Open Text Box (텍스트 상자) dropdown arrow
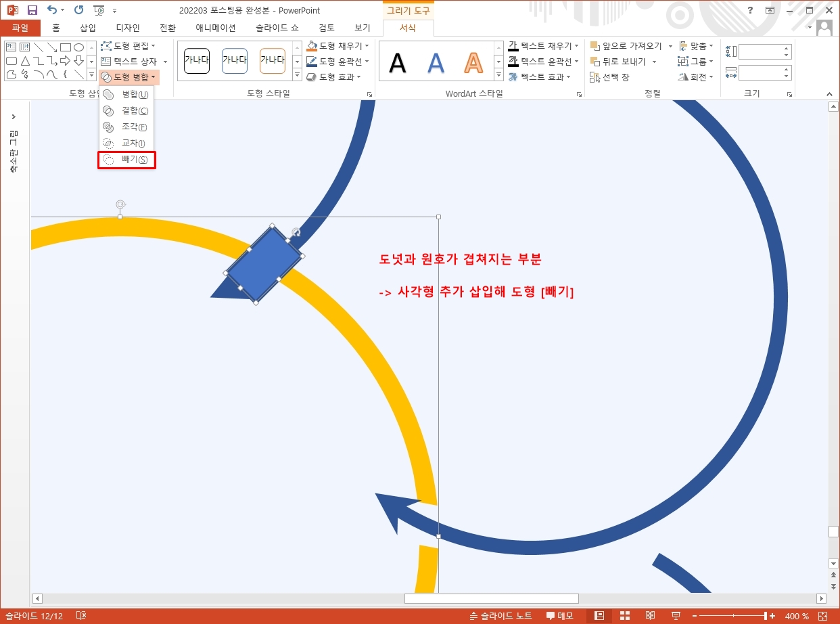The width and height of the screenshot is (840, 624). tap(165, 62)
